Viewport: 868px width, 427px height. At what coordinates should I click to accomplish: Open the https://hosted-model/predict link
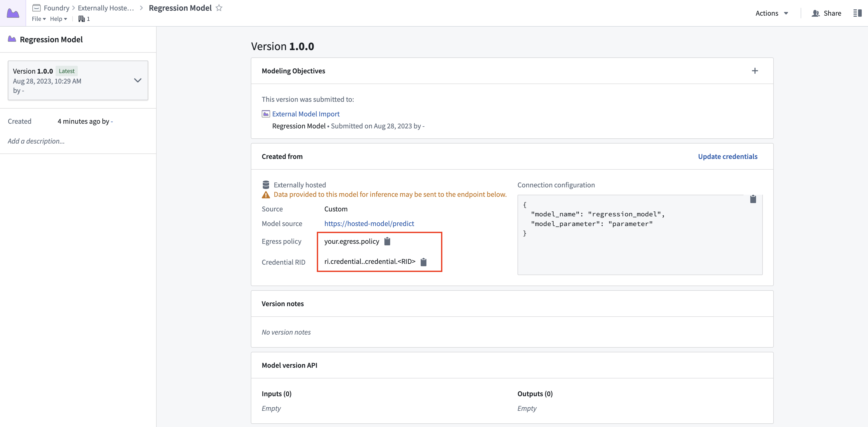369,223
